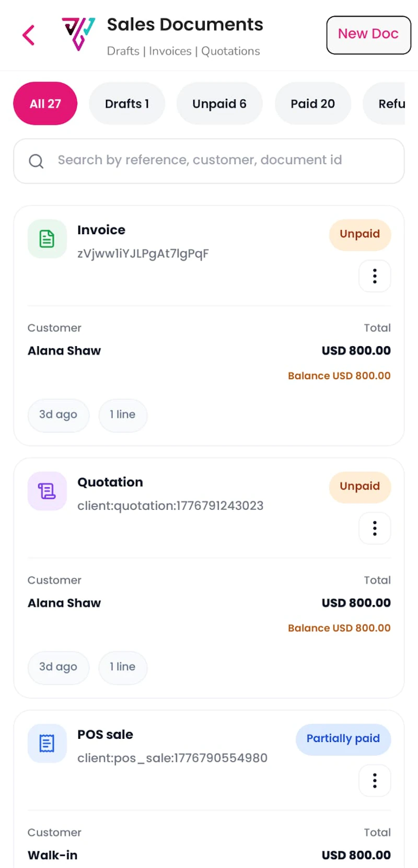The image size is (418, 868).
Task: Select the All 27 filter tab
Action: (45, 104)
